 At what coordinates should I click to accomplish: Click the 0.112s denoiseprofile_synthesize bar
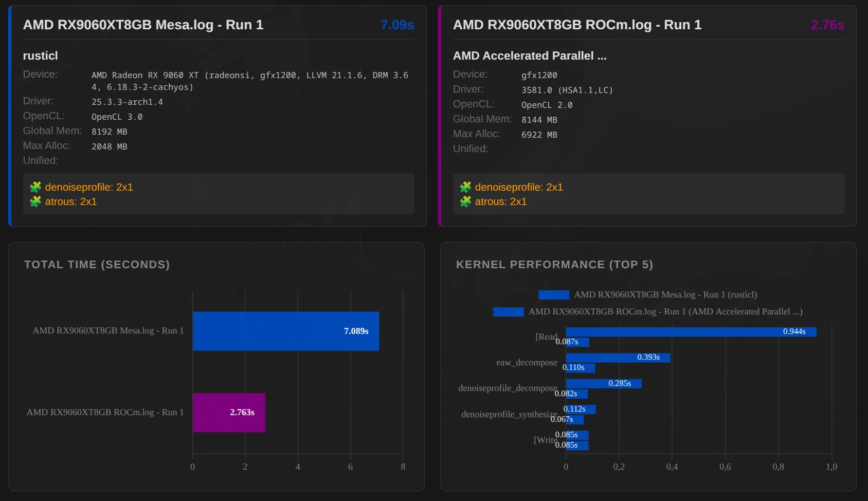point(581,409)
